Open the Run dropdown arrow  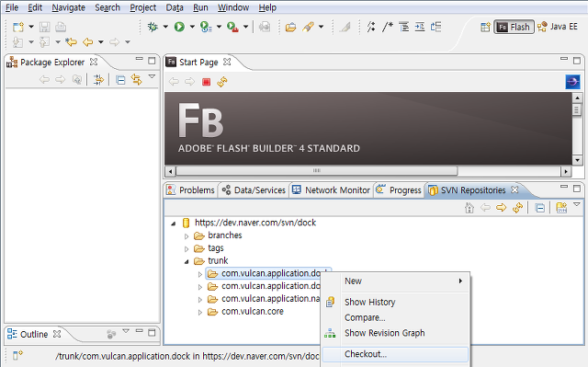[192, 27]
